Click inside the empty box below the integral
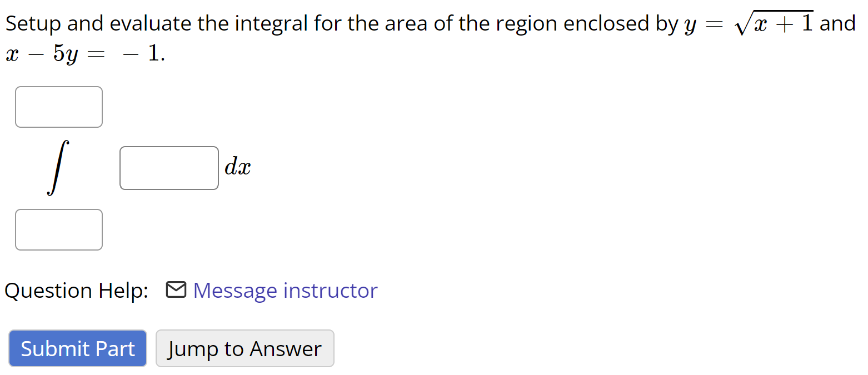 pyautogui.click(x=58, y=229)
